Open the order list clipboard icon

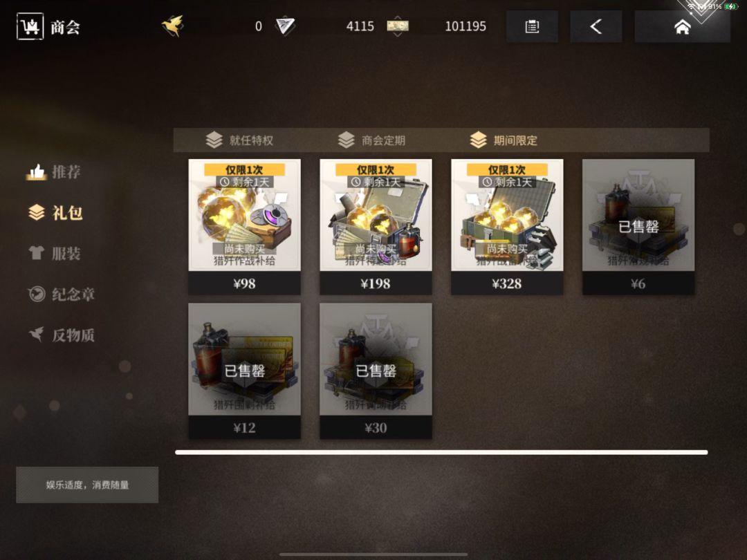[x=532, y=27]
